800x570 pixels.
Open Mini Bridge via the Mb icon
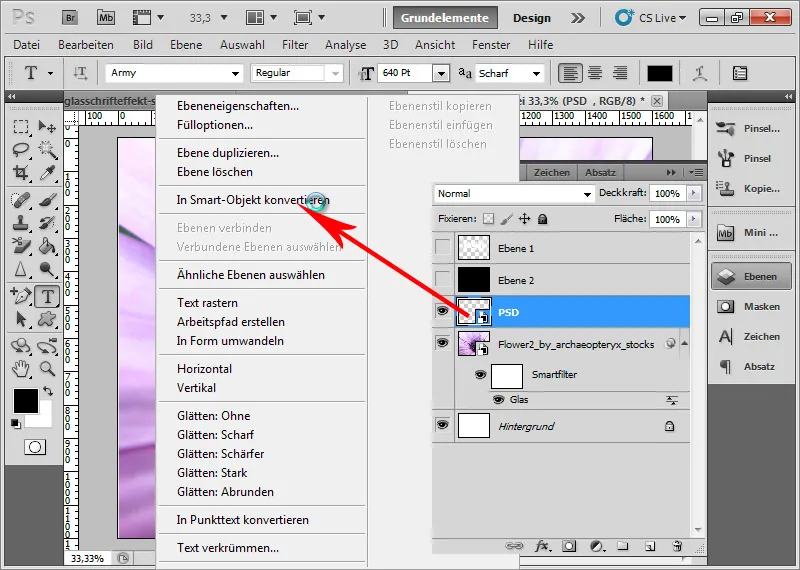pyautogui.click(x=106, y=18)
